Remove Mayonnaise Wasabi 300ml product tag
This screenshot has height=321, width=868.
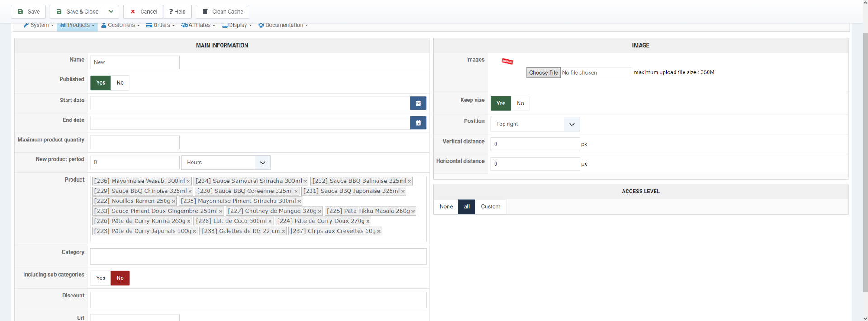189,181
